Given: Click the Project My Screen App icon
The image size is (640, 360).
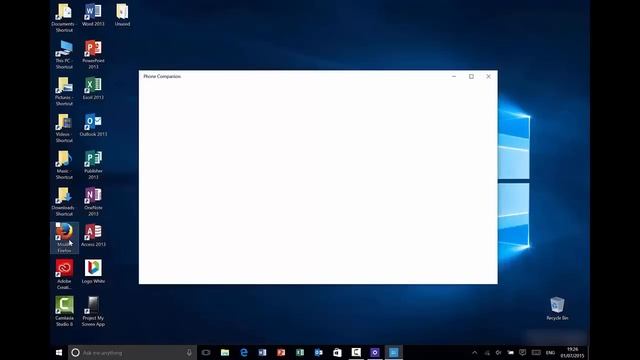Looking at the screenshot, I should 93,311.
